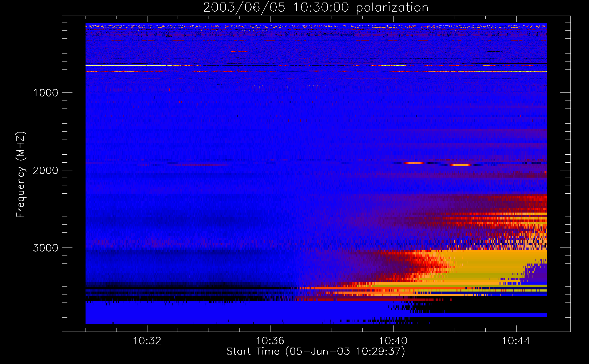Click the 2000 frequency tick label
This screenshot has height=364, width=589.
(46, 170)
